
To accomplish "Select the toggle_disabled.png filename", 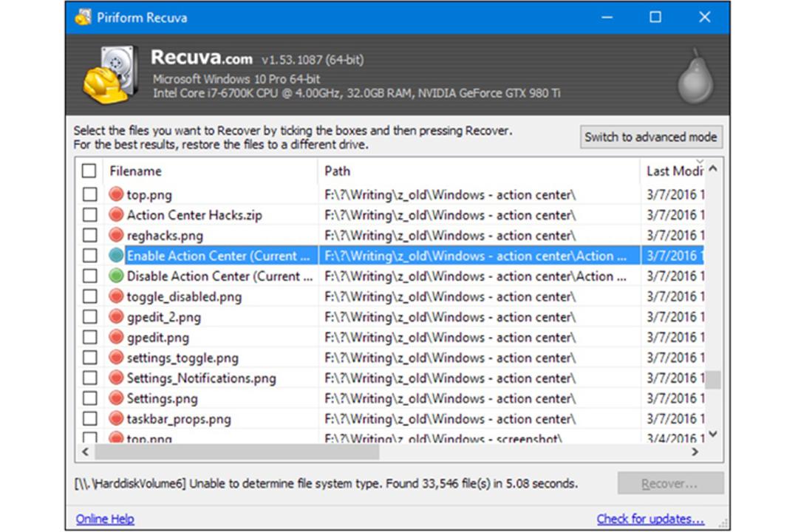I will tap(184, 297).
